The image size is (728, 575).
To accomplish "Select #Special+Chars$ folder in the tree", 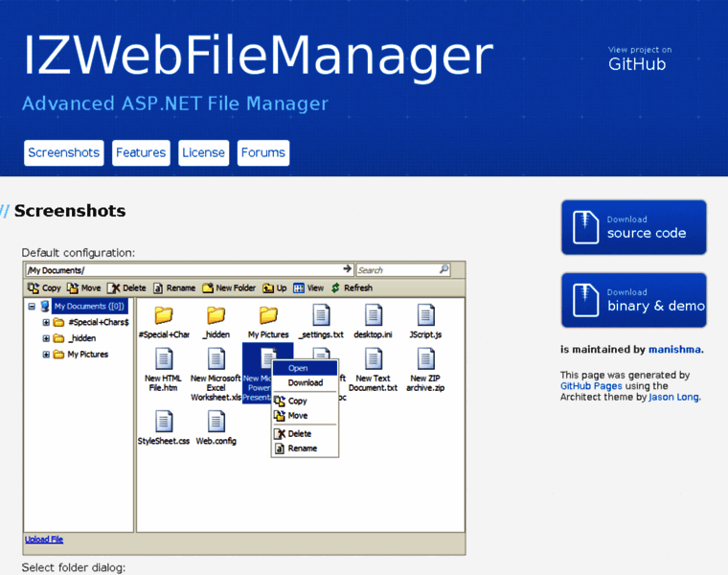I will [99, 322].
